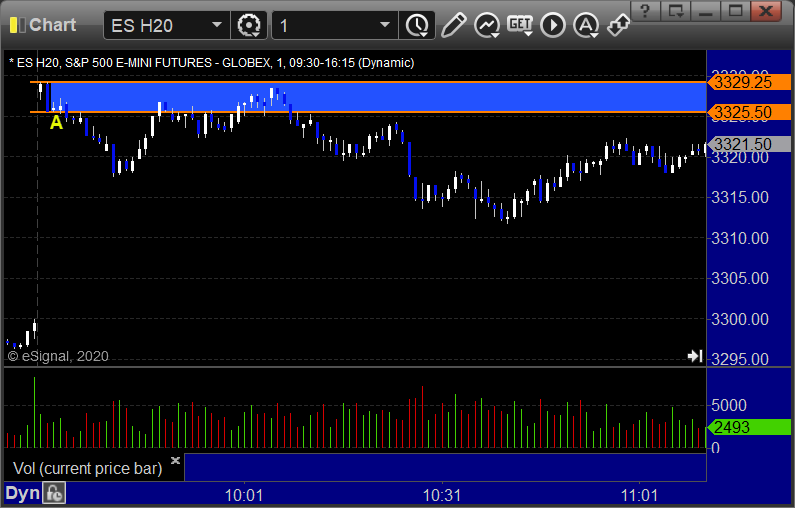This screenshot has height=508, width=795.
Task: Click the 11:01 time axis label
Action: click(x=639, y=495)
